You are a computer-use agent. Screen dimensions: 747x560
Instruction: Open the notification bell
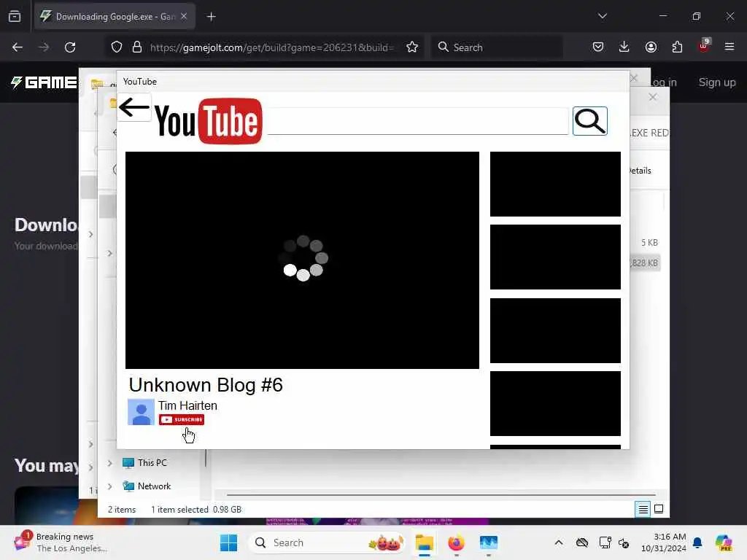pos(697,542)
